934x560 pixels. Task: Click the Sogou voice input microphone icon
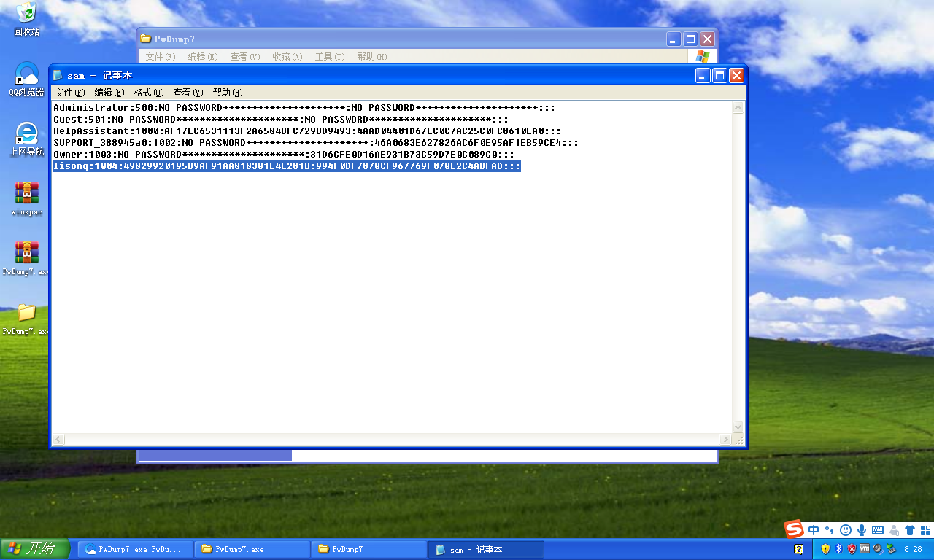[862, 530]
